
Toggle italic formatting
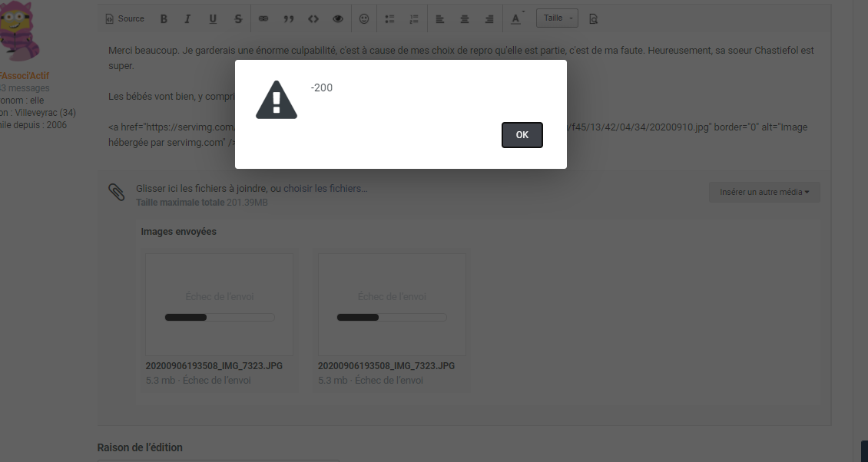tap(187, 18)
